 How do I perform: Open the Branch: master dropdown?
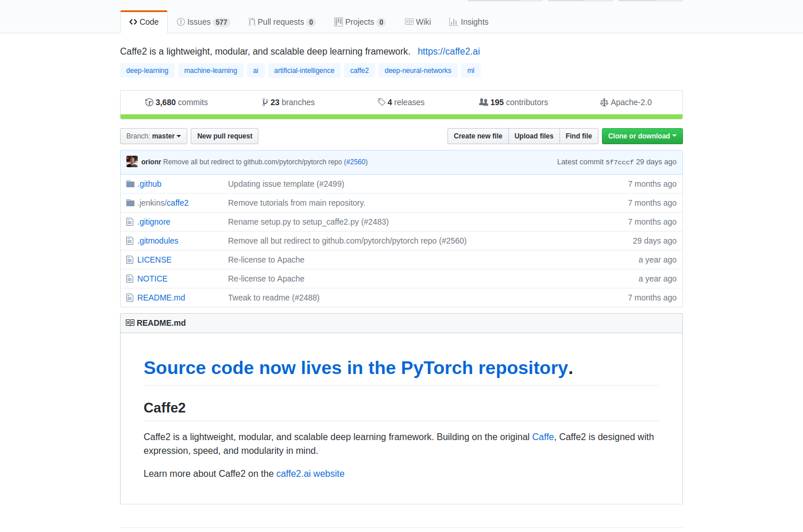153,136
